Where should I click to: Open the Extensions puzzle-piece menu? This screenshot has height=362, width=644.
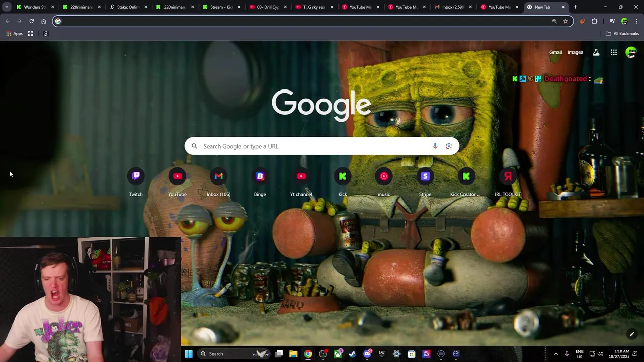[594, 21]
